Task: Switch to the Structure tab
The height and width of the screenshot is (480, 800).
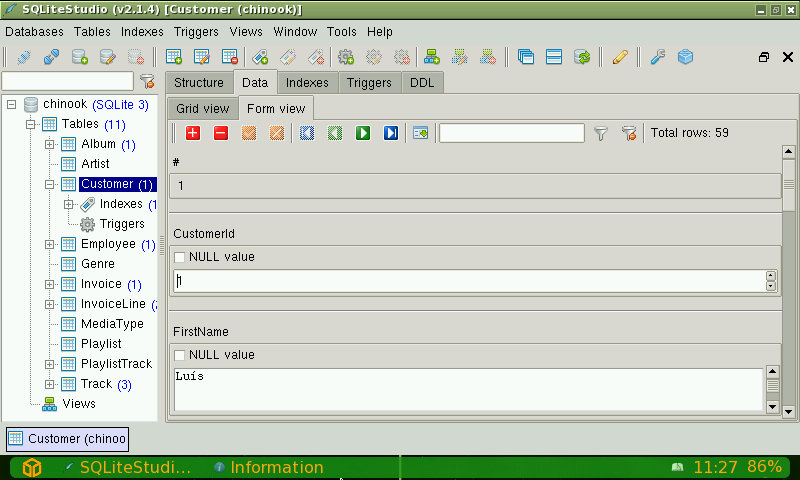Action: (199, 83)
